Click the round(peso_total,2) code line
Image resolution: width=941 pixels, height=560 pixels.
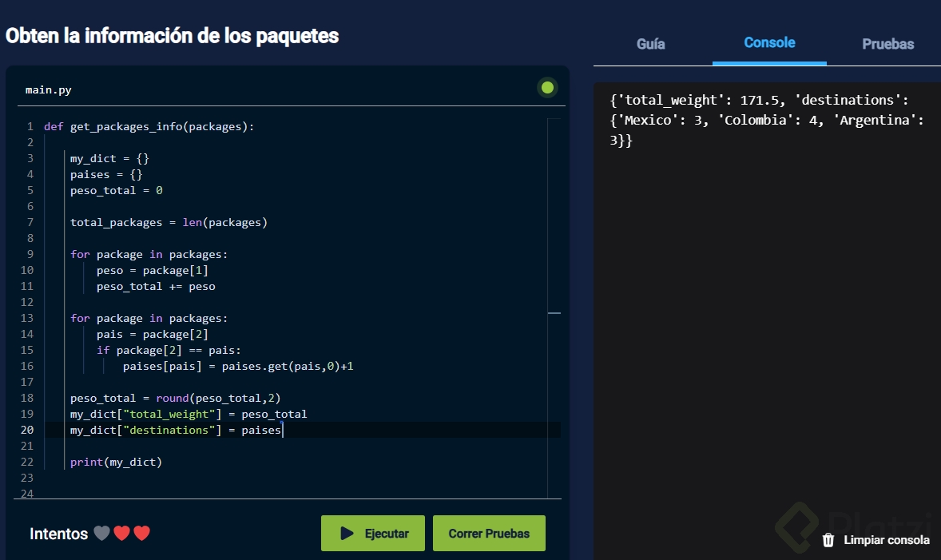pyautogui.click(x=175, y=398)
